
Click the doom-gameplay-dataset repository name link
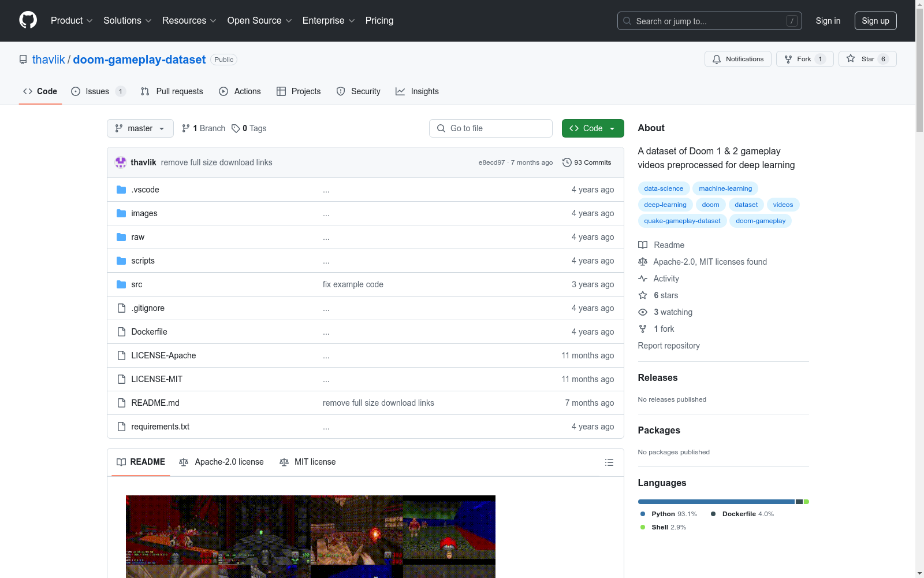(139, 60)
